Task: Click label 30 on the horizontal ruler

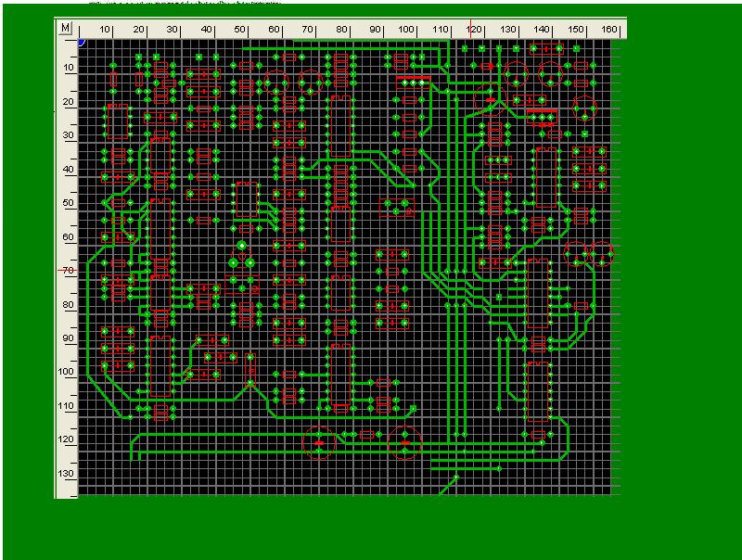Action: pos(172,30)
